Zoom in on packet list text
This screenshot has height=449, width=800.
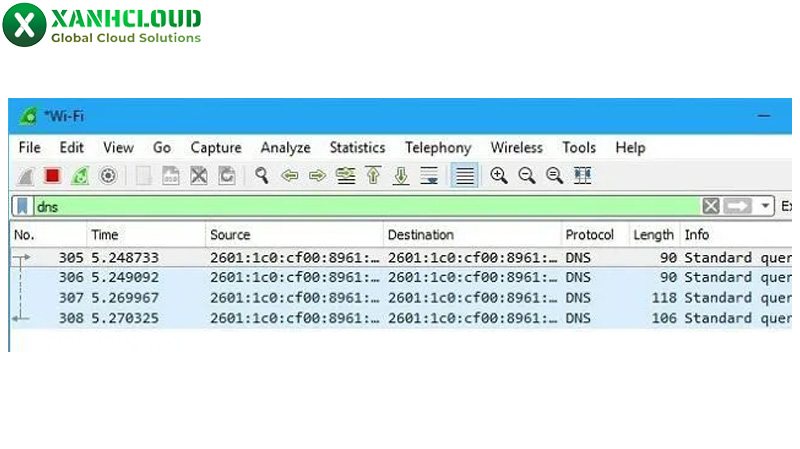[499, 176]
